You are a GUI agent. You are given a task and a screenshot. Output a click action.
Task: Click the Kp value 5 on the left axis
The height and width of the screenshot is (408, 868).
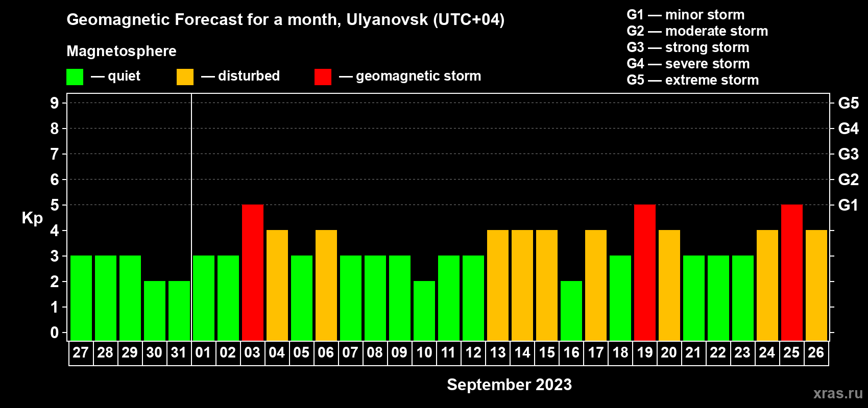coord(55,205)
